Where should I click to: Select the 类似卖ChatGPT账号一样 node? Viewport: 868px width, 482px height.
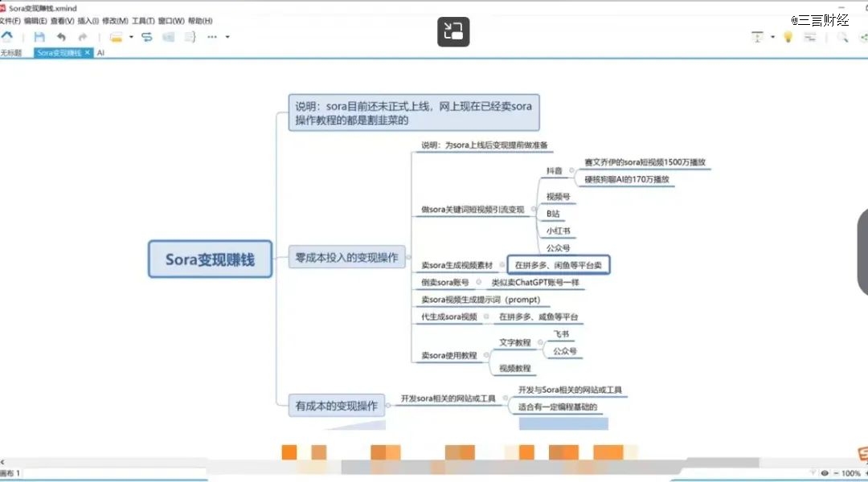coord(535,282)
